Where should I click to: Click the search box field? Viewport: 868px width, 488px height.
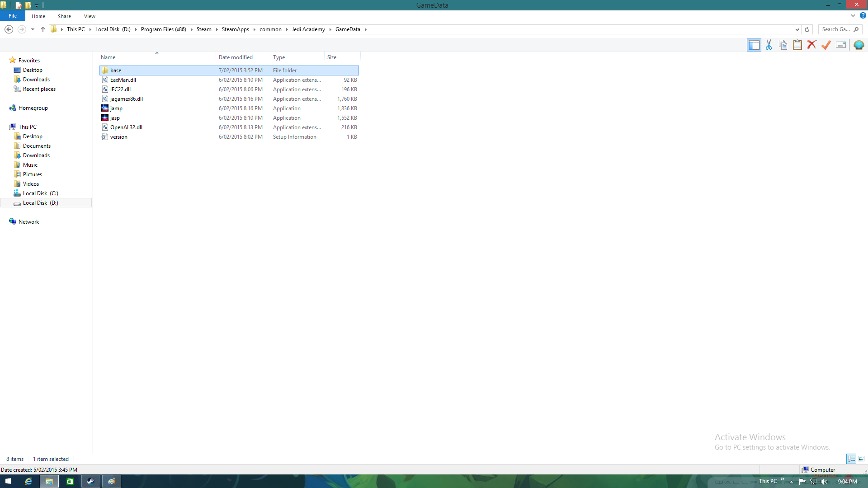tap(835, 29)
